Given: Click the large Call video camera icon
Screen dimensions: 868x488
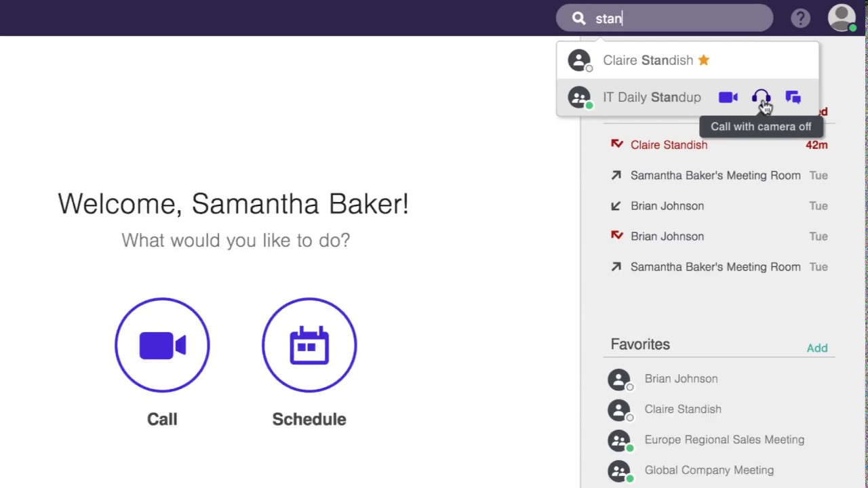Looking at the screenshot, I should pyautogui.click(x=162, y=345).
